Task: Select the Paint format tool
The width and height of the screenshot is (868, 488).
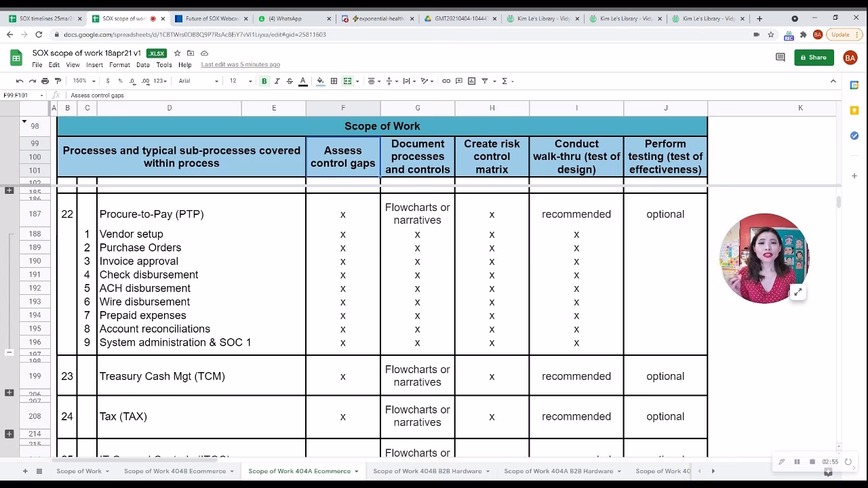Action: [x=58, y=81]
